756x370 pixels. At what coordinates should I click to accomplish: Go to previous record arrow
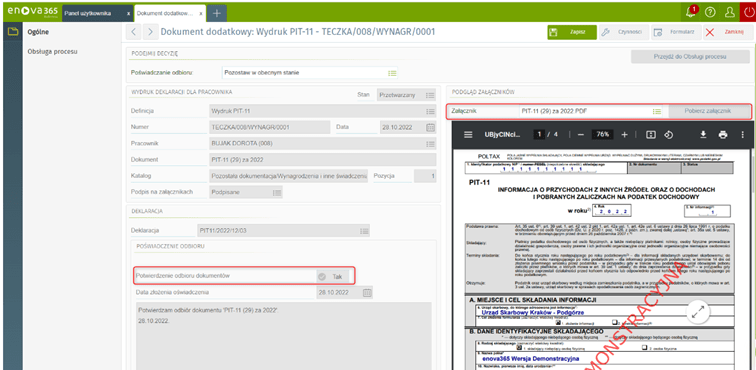click(134, 32)
